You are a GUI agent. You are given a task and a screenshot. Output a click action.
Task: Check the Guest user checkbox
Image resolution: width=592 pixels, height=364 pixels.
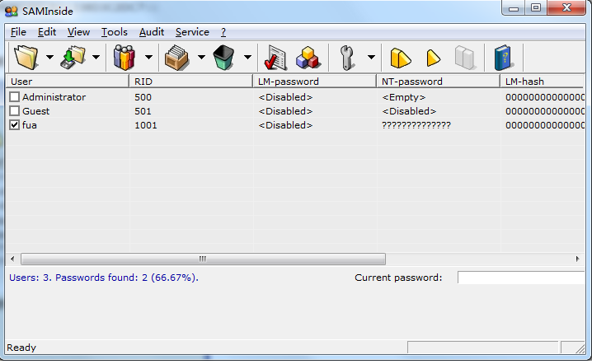pos(14,111)
